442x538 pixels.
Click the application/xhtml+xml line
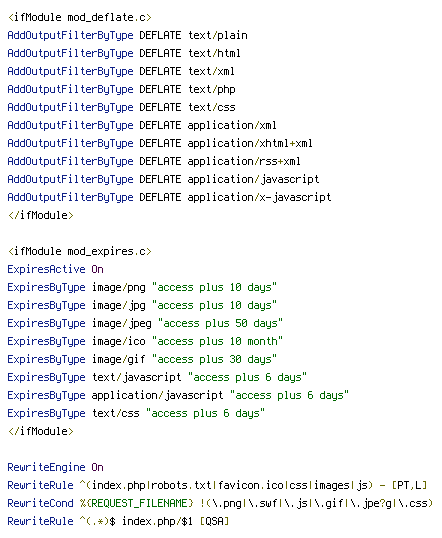click(160, 143)
